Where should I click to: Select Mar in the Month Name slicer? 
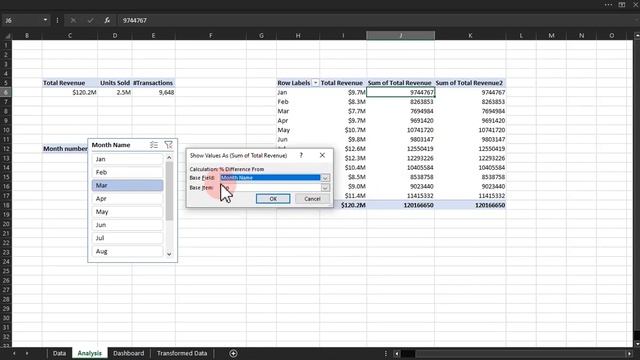point(127,185)
